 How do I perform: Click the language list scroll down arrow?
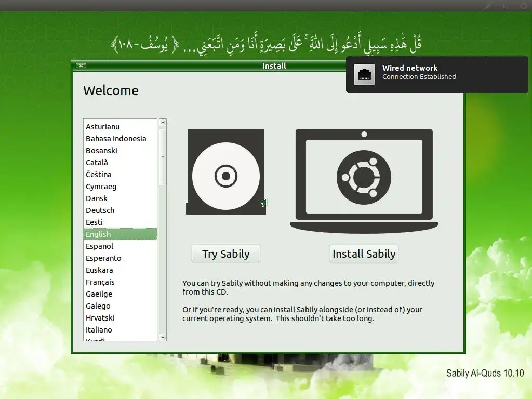(163, 337)
